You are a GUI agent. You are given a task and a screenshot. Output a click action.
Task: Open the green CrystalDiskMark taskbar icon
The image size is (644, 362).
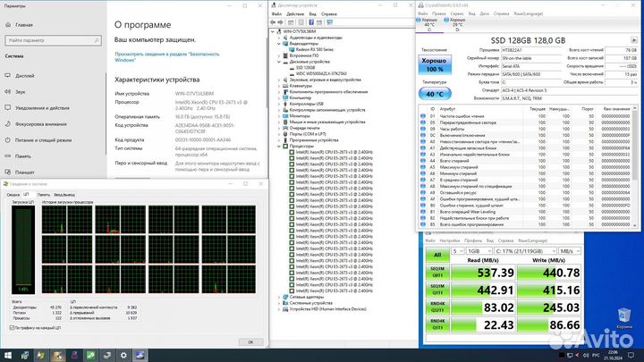point(90,356)
